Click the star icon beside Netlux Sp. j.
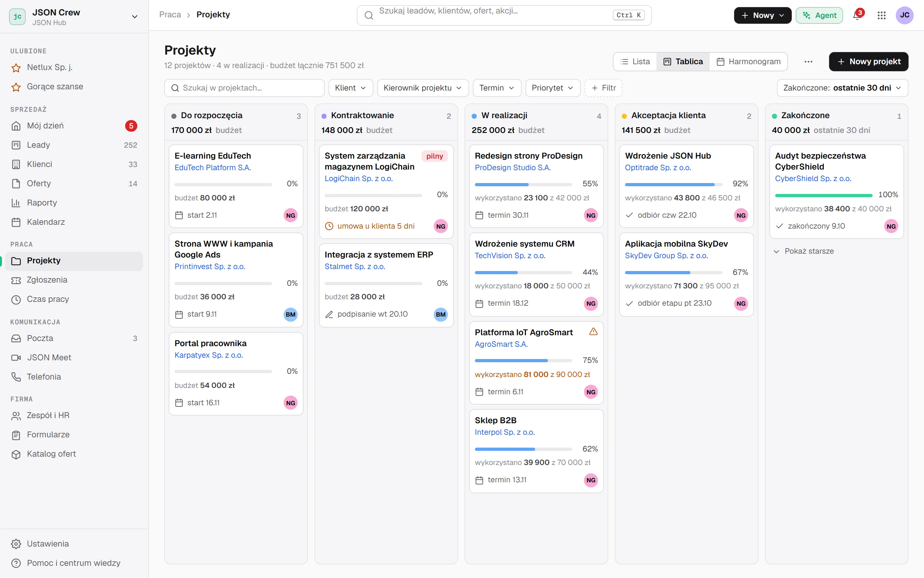The height and width of the screenshot is (578, 924). 16,68
